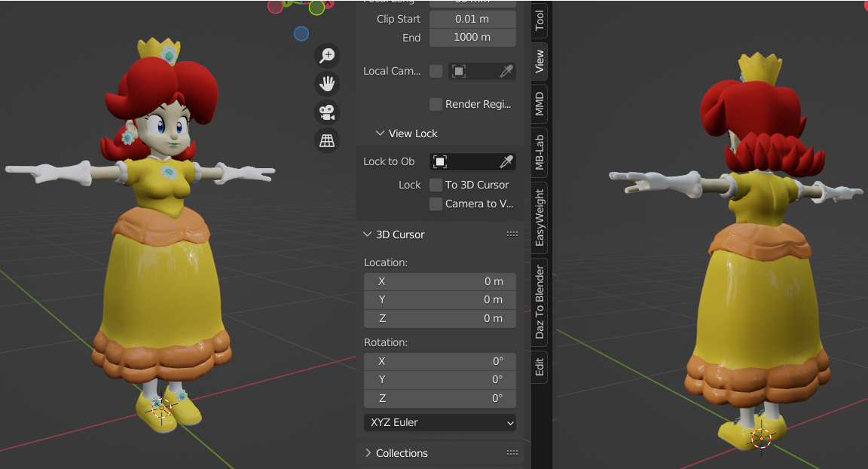868x469 pixels.
Task: Click the zoom view magnifier icon
Action: 327,55
